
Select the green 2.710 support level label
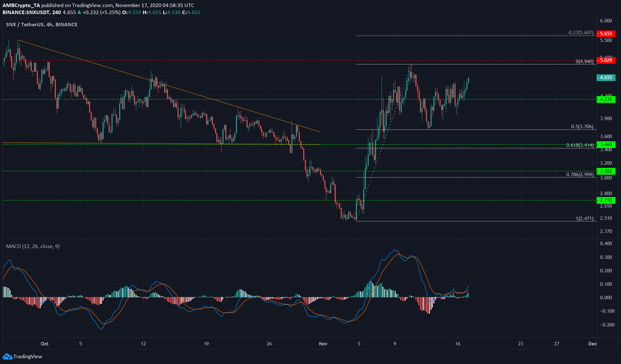tap(606, 200)
